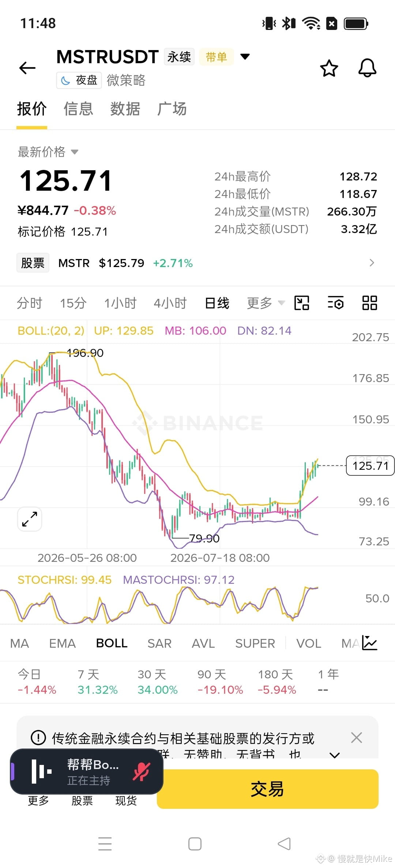Viewport: 395px width, 868px height.
Task: Open 现货 bottom shortcut
Action: tap(126, 801)
